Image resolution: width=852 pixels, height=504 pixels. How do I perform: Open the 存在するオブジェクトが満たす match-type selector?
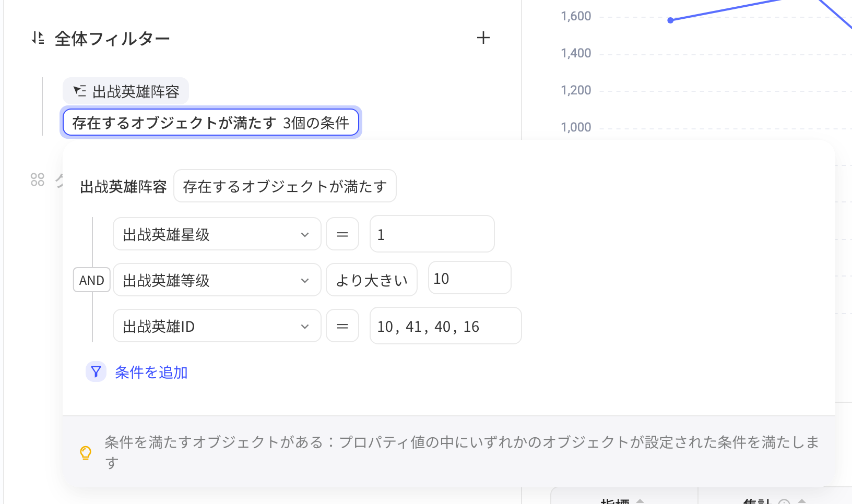coord(285,186)
